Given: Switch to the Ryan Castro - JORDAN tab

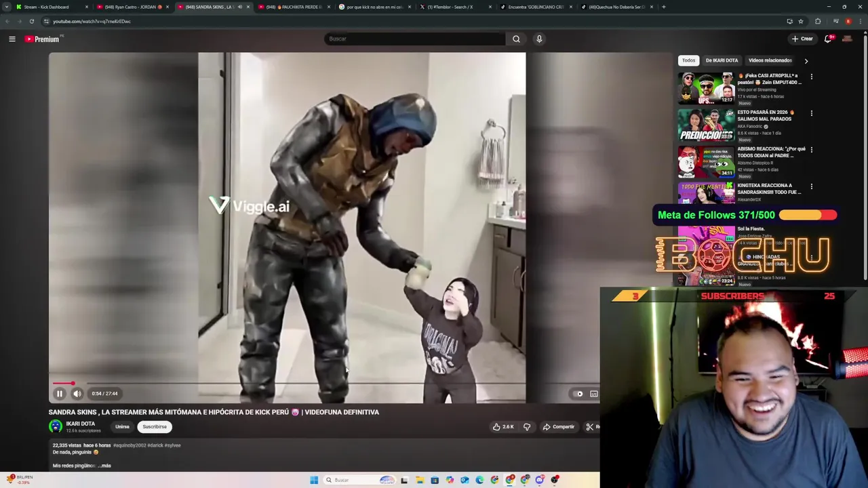Looking at the screenshot, I should click(x=132, y=7).
